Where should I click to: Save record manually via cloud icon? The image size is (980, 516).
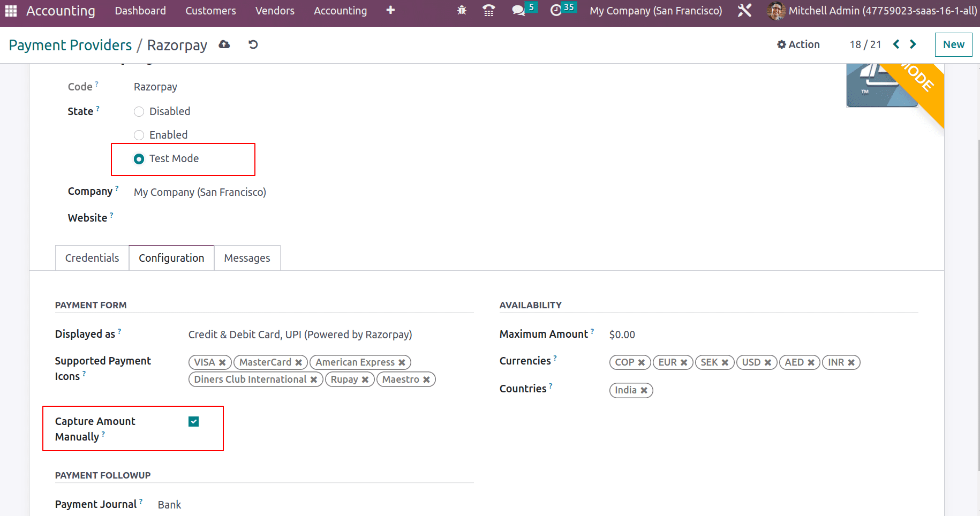tap(224, 44)
